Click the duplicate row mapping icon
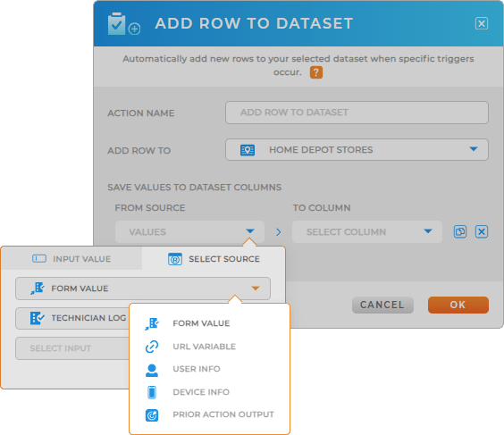The width and height of the screenshot is (504, 435). point(460,231)
